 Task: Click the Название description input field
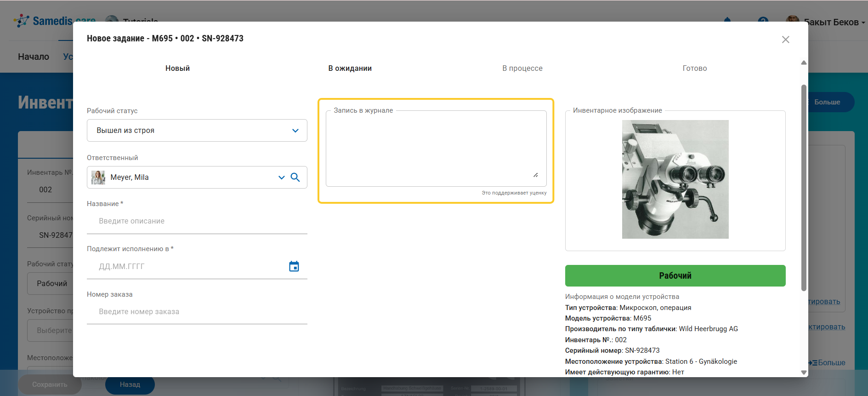(x=197, y=221)
